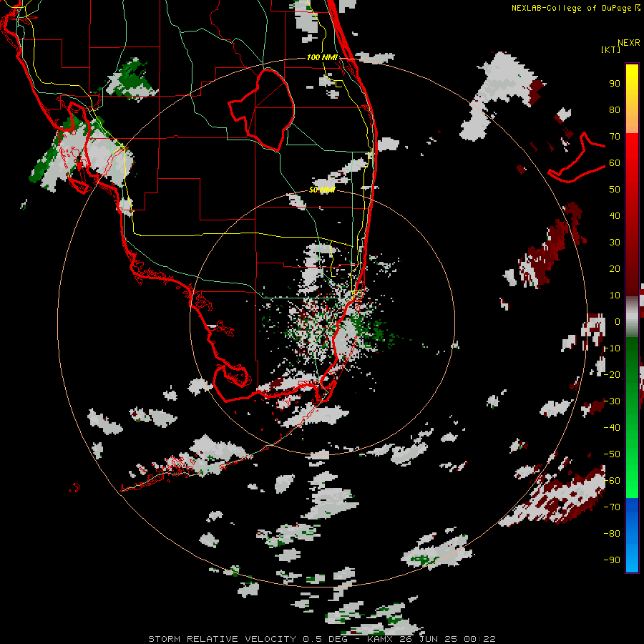Click the 0 value on velocity scale
644x644 pixels.
click(618, 322)
